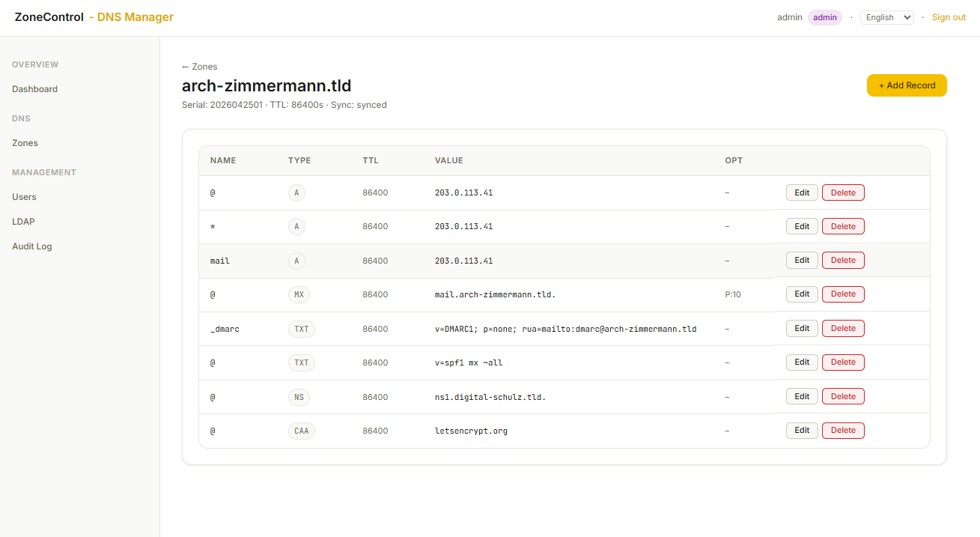980x537 pixels.
Task: Click the purple admin role badge
Action: click(825, 17)
